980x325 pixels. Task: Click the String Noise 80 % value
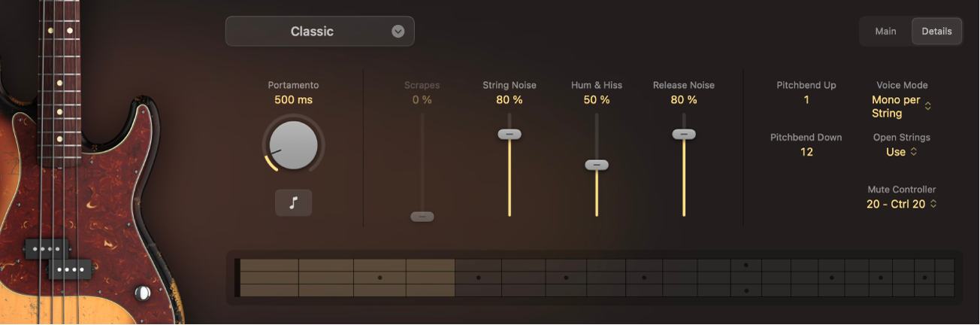coord(510,100)
